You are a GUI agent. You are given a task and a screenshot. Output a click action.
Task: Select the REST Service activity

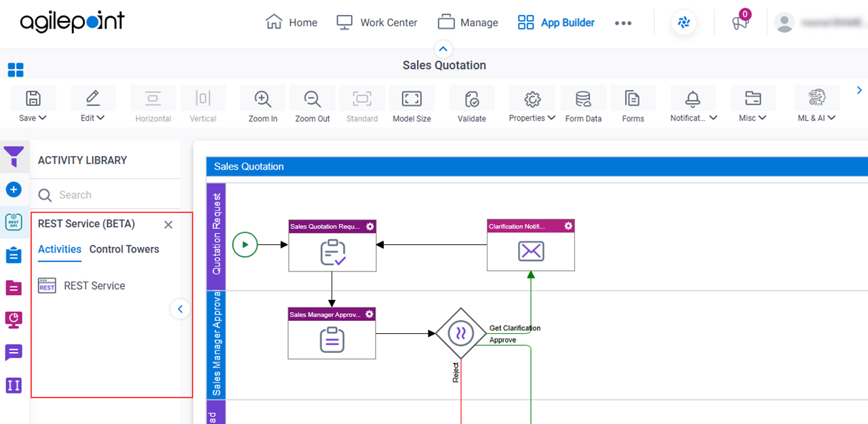click(x=81, y=286)
